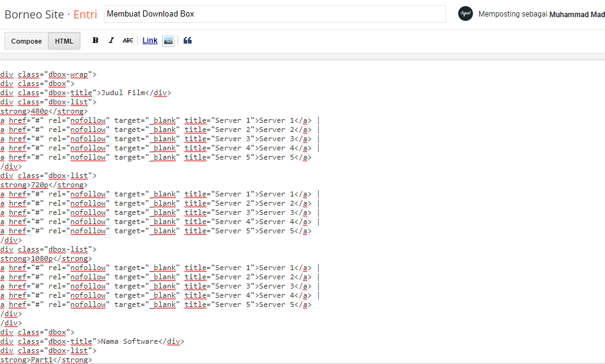The width and height of the screenshot is (605, 364).
Task: Open the Link insertion tool
Action: [149, 40]
